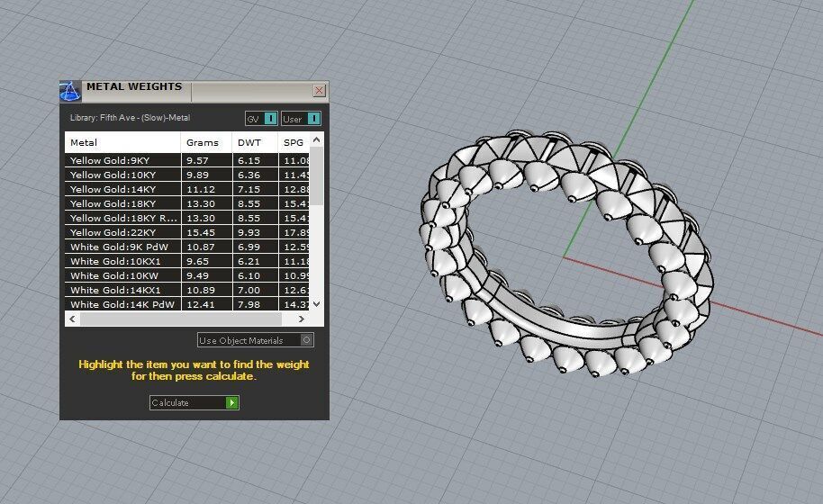Click DWT value 7.98 for 14K PdW
This screenshot has width=823, height=504.
tap(249, 304)
